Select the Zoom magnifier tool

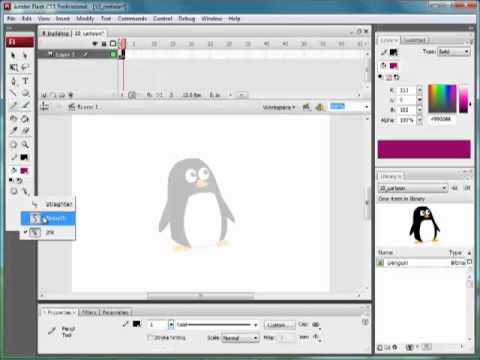click(25, 145)
